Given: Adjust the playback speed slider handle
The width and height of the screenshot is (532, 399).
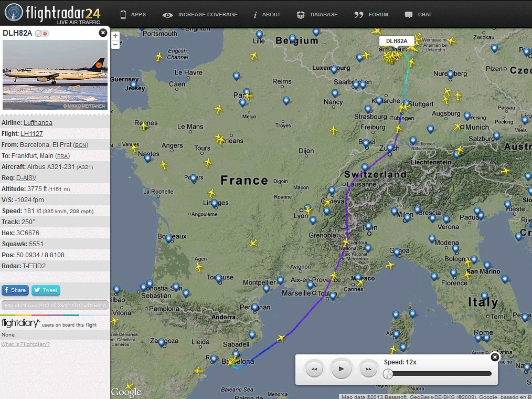Looking at the screenshot, I should pyautogui.click(x=388, y=373).
